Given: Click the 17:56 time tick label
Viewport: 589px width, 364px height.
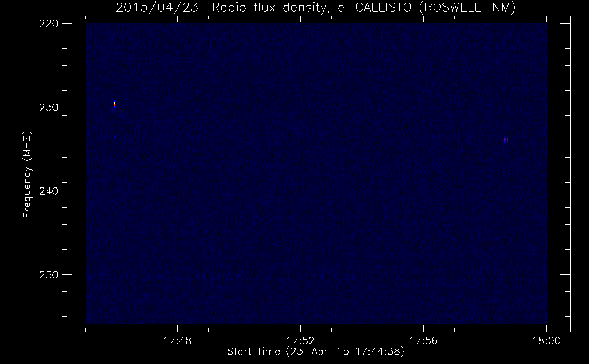Looking at the screenshot, I should [423, 341].
